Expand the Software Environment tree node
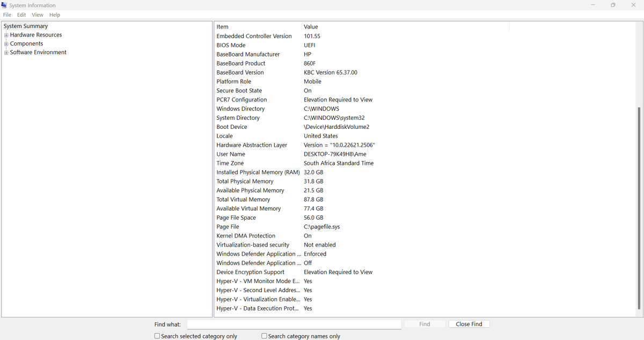644x340 pixels. point(5,52)
